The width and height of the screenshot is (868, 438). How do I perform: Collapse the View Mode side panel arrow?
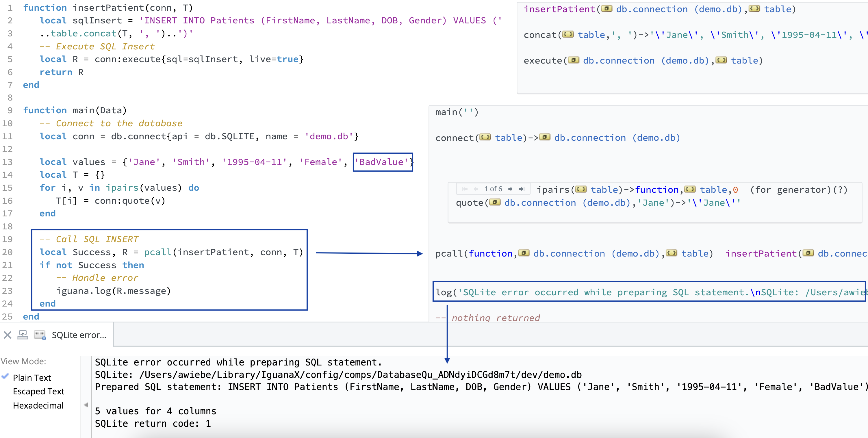[86, 405]
